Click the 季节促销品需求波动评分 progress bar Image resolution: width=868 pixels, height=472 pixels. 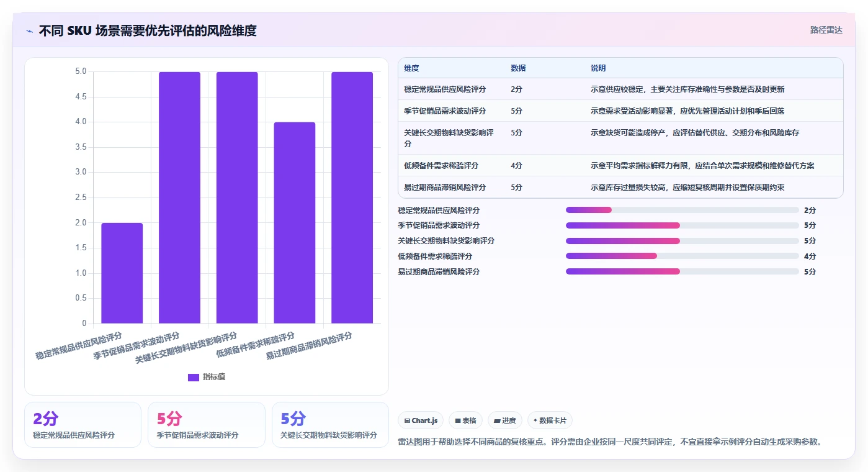pyautogui.click(x=682, y=225)
